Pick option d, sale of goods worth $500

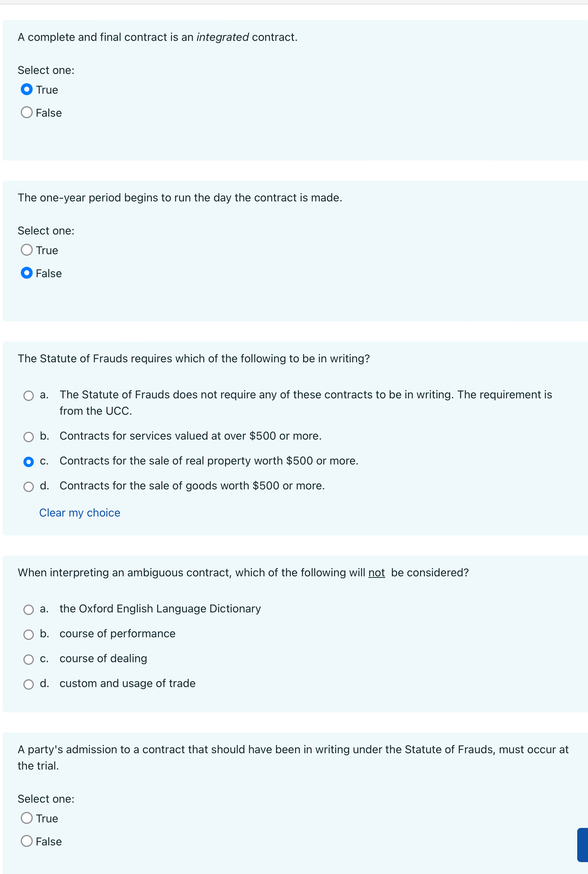pos(29,486)
